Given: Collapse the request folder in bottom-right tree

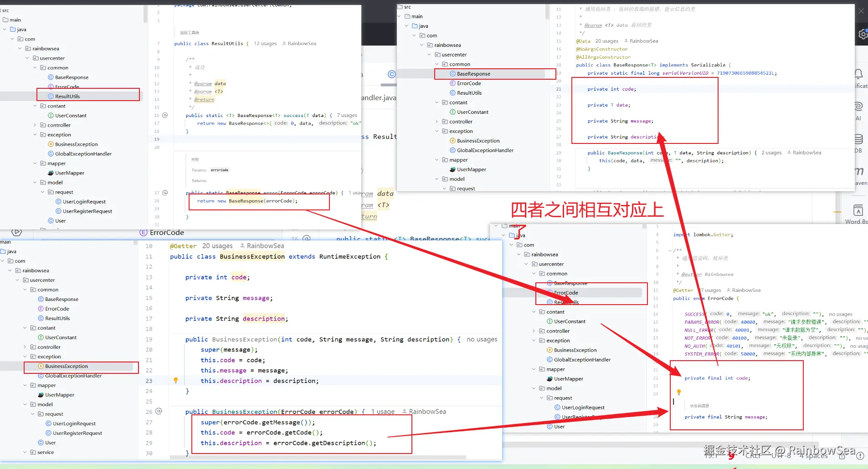Looking at the screenshot, I should 542,398.
